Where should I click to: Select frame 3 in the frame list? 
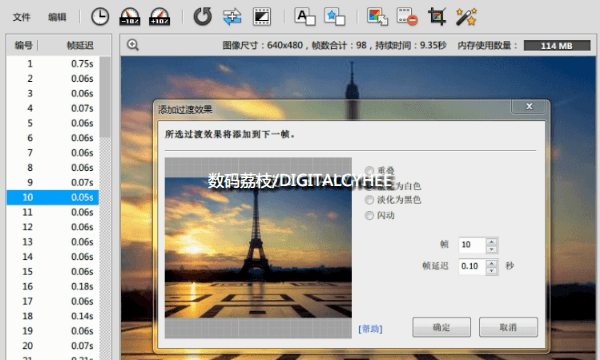click(x=53, y=93)
